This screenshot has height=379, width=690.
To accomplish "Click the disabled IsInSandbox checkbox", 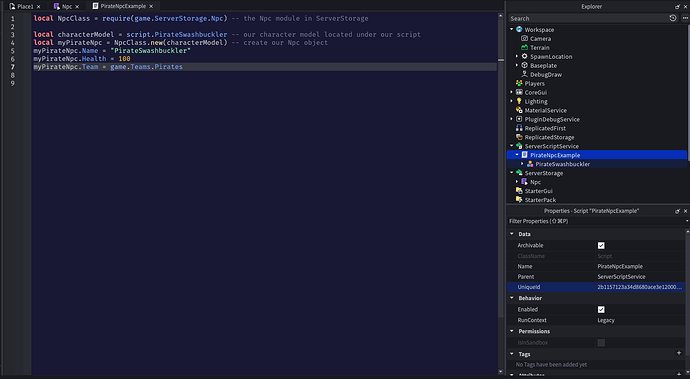I will point(601,342).
